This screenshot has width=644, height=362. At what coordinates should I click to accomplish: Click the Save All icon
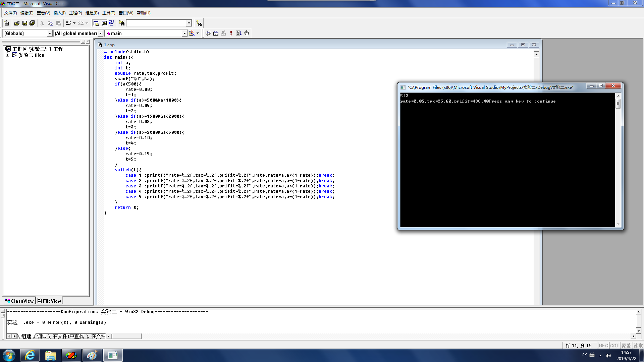pos(32,23)
